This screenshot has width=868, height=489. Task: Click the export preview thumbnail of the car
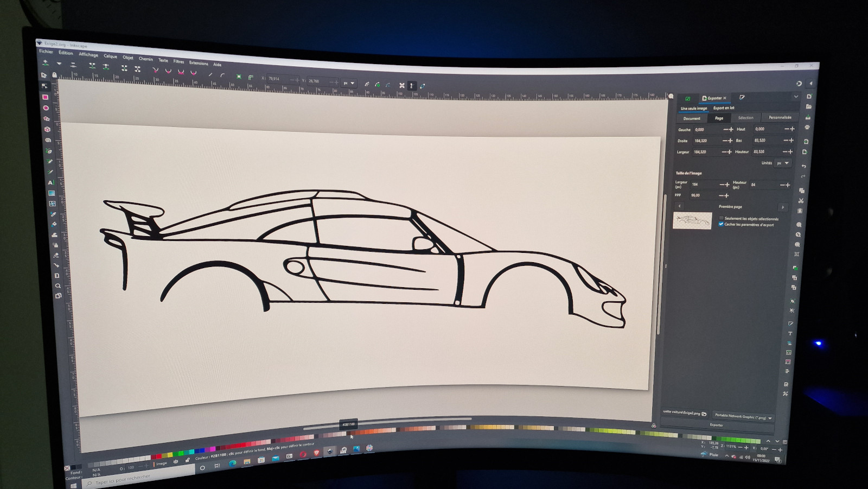coord(692,220)
